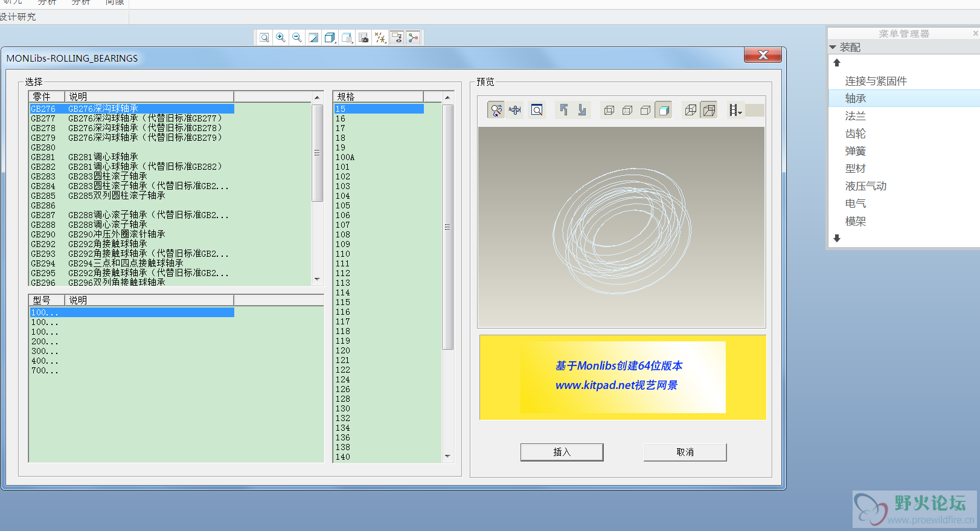Select preview orthographic view cube icon
The width and height of the screenshot is (980, 531).
[691, 110]
